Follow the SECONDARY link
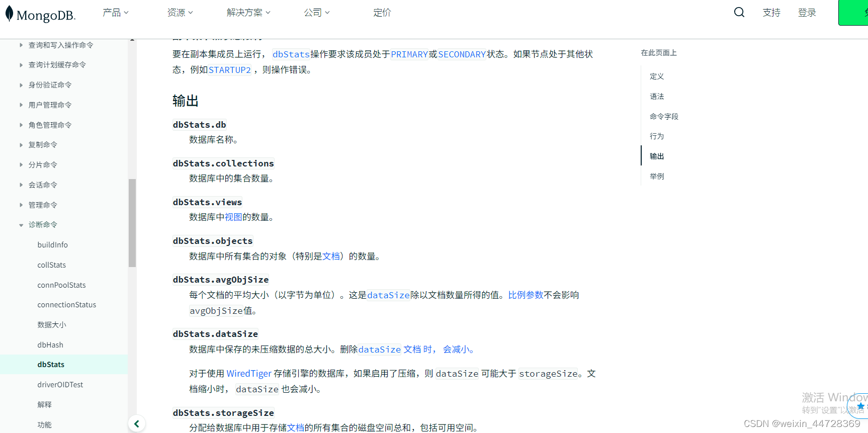Viewport: 868px width, 433px height. pos(462,54)
